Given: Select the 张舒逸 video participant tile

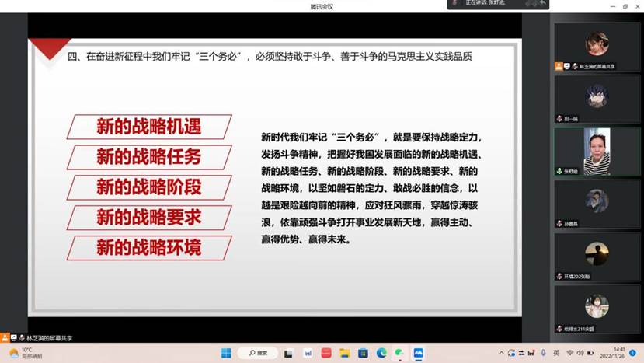Looking at the screenshot, I should 597,151.
